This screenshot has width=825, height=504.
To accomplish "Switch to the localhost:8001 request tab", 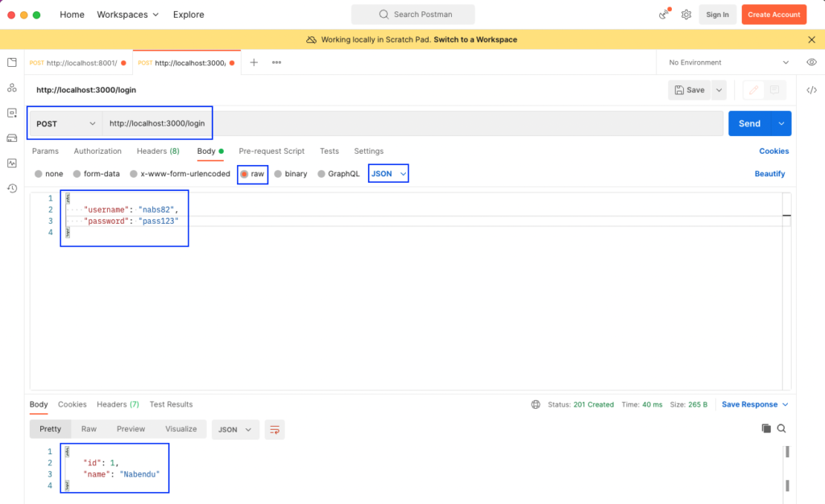I will pyautogui.click(x=78, y=63).
